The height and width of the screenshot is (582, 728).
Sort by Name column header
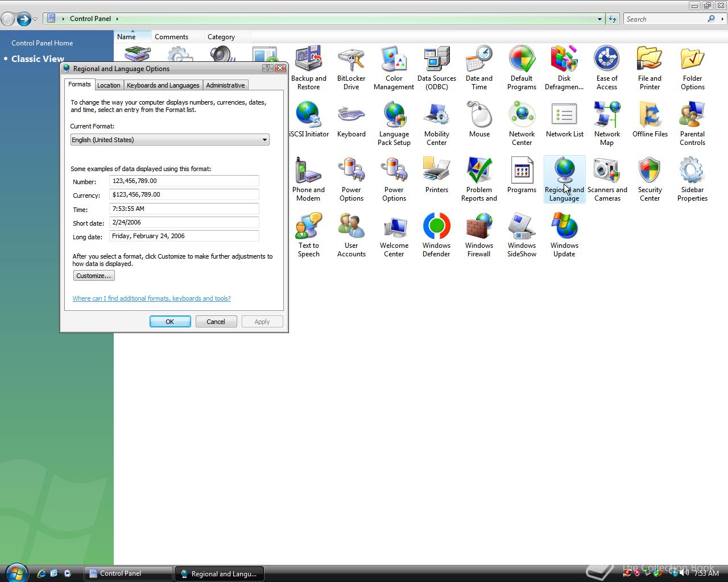133,36
